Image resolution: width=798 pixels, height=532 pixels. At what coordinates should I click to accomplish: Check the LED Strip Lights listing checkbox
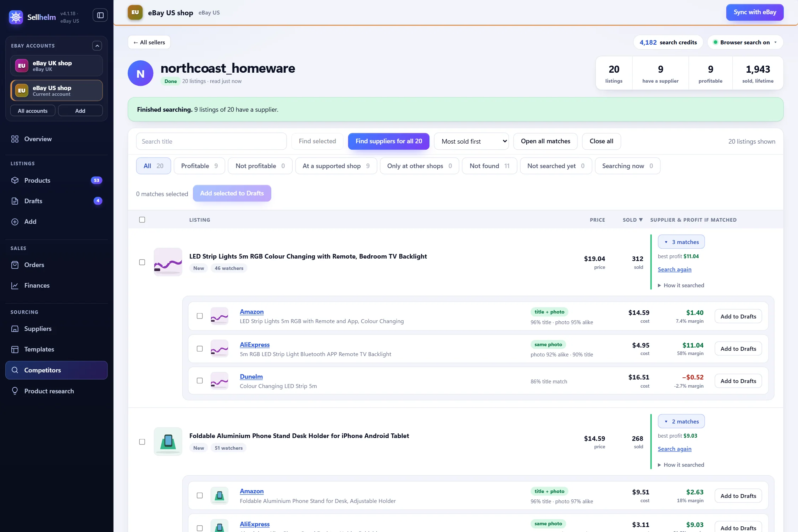tap(142, 262)
